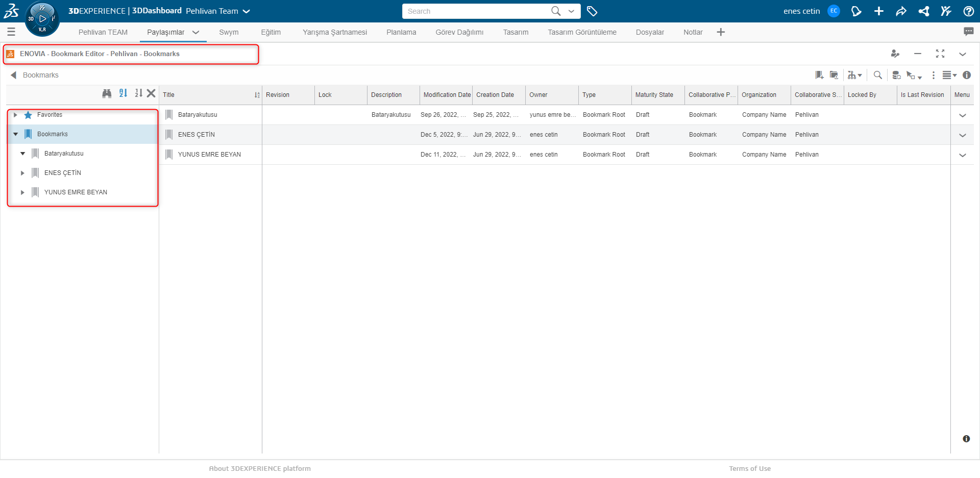Click the find magnifier in widget toolbar
This screenshot has width=980, height=478.
(878, 75)
